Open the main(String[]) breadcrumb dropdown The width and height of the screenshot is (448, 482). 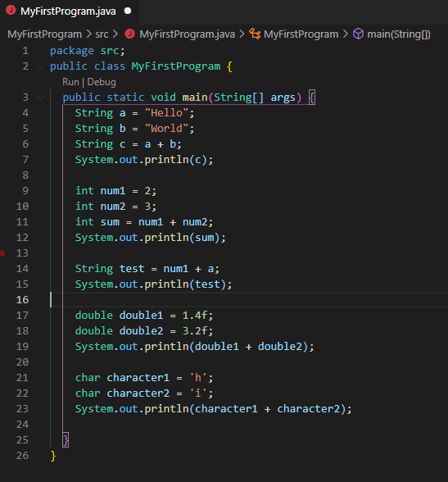399,34
